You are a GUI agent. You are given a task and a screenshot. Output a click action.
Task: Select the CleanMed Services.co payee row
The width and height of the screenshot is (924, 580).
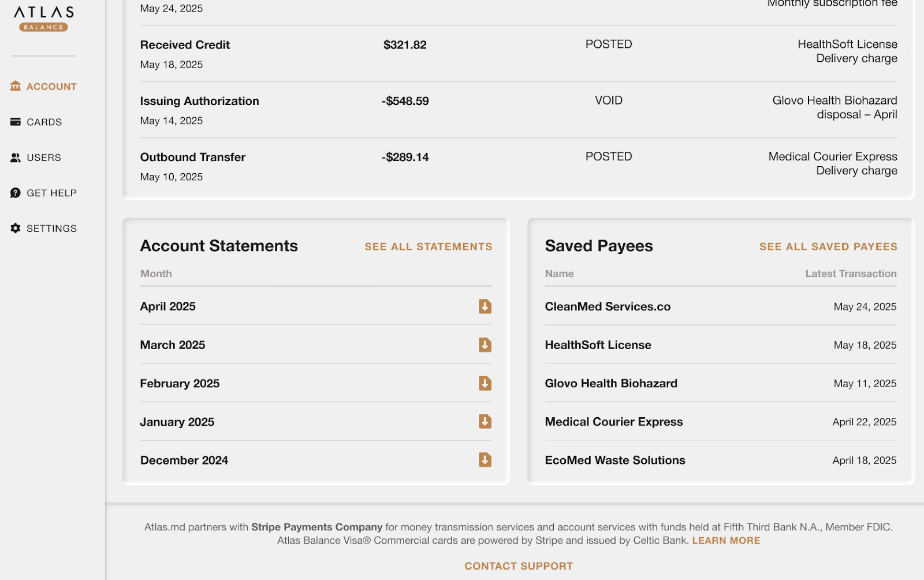coord(608,306)
